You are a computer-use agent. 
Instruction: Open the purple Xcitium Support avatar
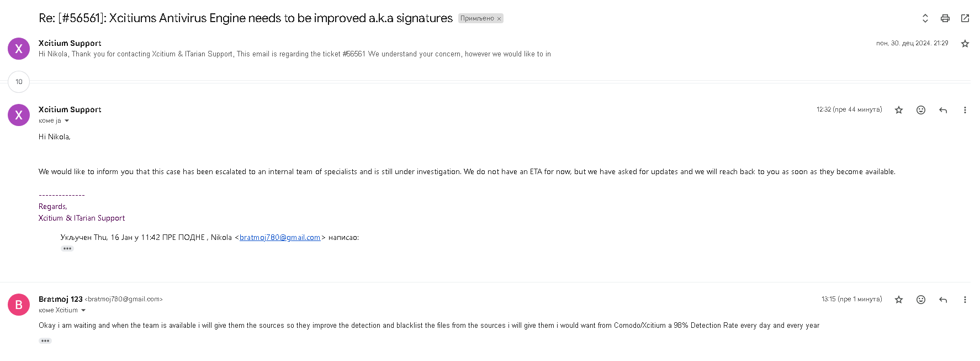[x=19, y=115]
